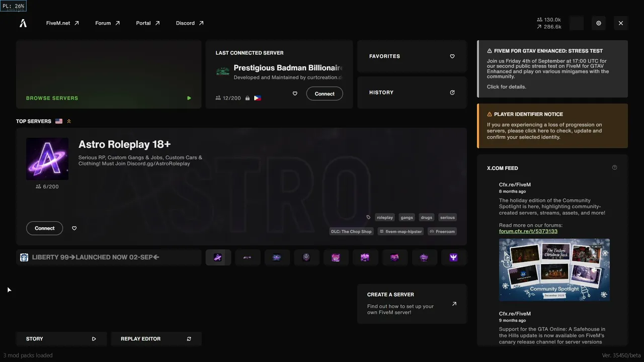Click the lock icon beside 12/200
Screen dimensions: 644x362
(x=248, y=98)
